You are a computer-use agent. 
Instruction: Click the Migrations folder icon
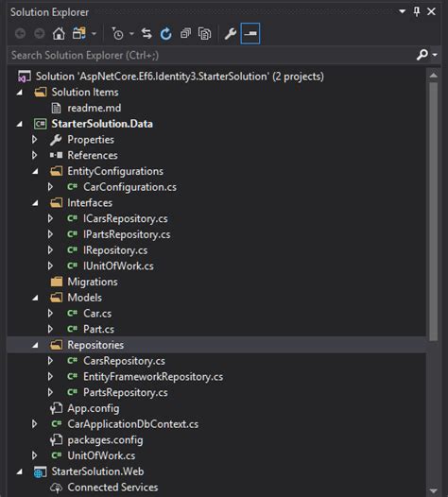(x=57, y=282)
